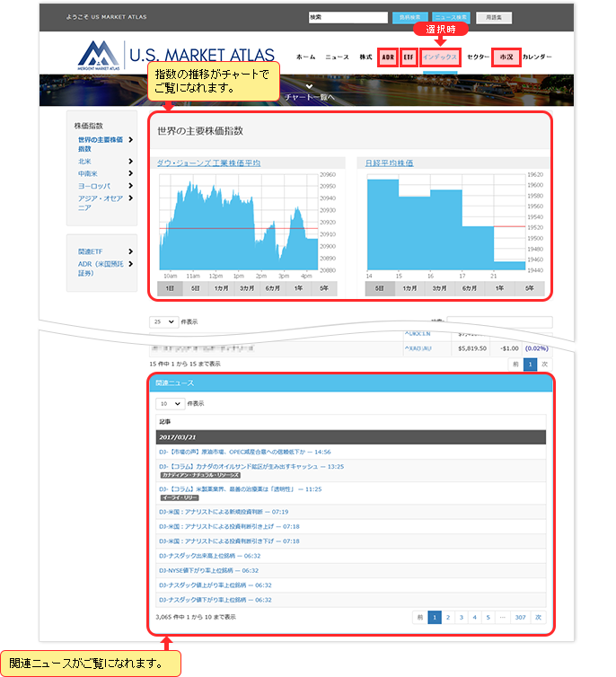The height and width of the screenshot is (677, 616).
Task: Open 関連ETF in the sidebar
Action: coord(90,251)
